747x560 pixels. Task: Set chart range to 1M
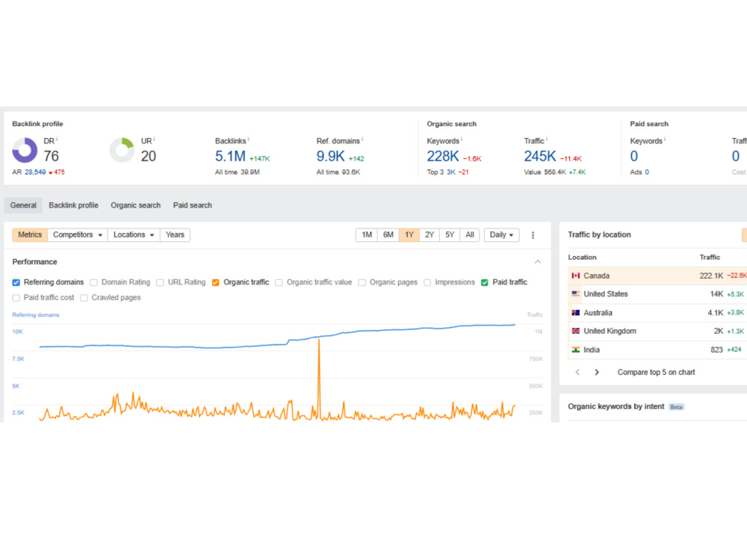[367, 234]
